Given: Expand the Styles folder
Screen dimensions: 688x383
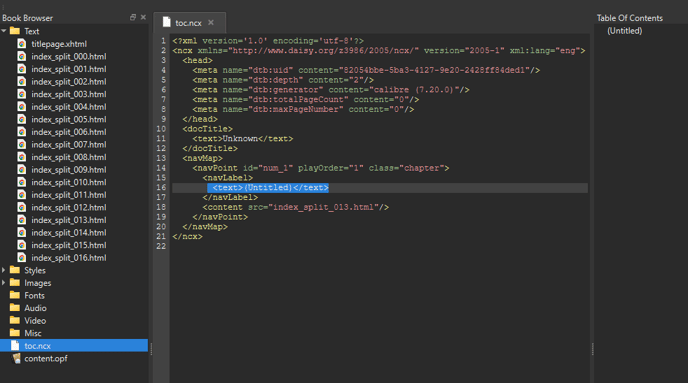Looking at the screenshot, I should tap(4, 270).
